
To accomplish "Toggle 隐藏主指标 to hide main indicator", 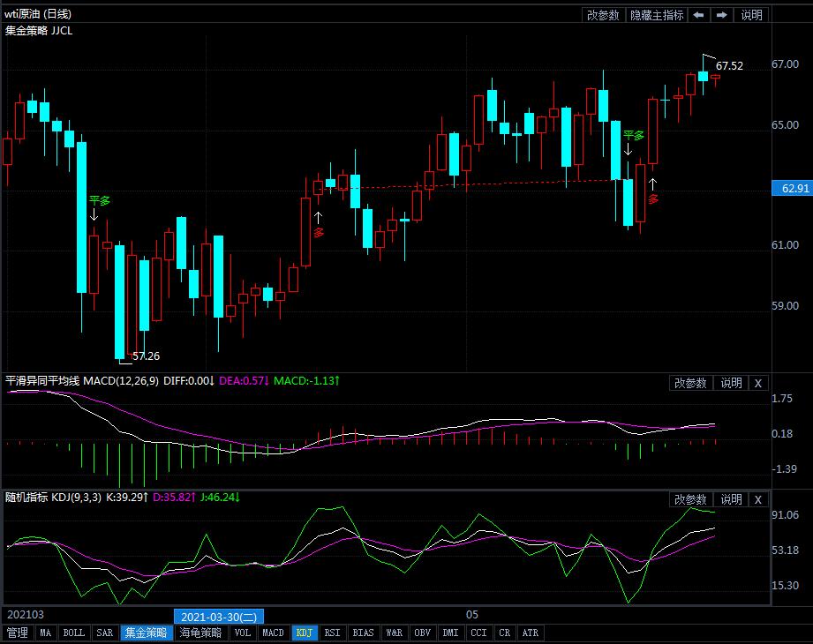I will click(656, 15).
